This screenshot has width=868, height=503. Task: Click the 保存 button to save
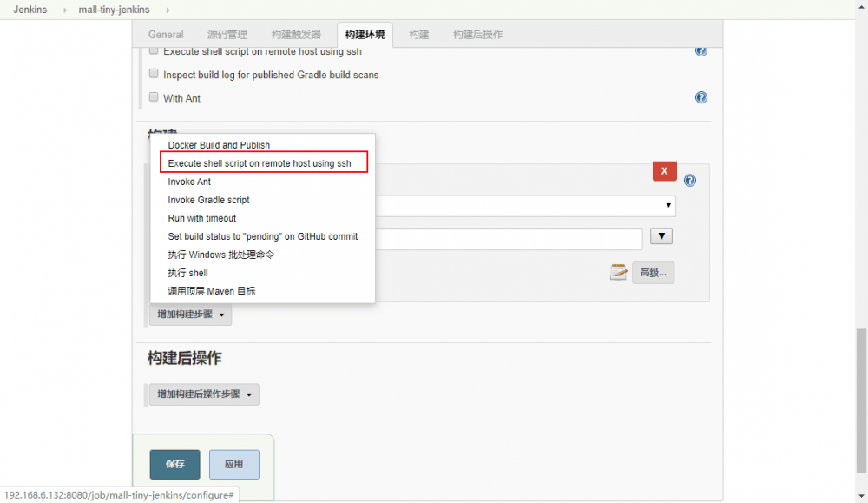coord(174,464)
